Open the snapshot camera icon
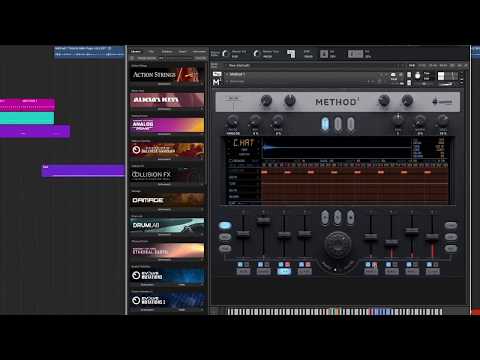The image size is (480, 360). tap(394, 74)
